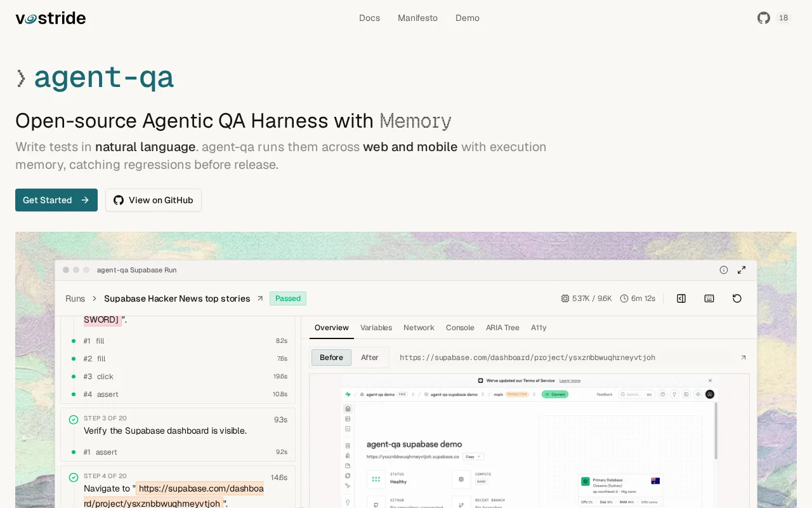Viewport: 812px width, 508px height.
Task: Select '#1 assert' row under Step 3
Action: pos(178,452)
